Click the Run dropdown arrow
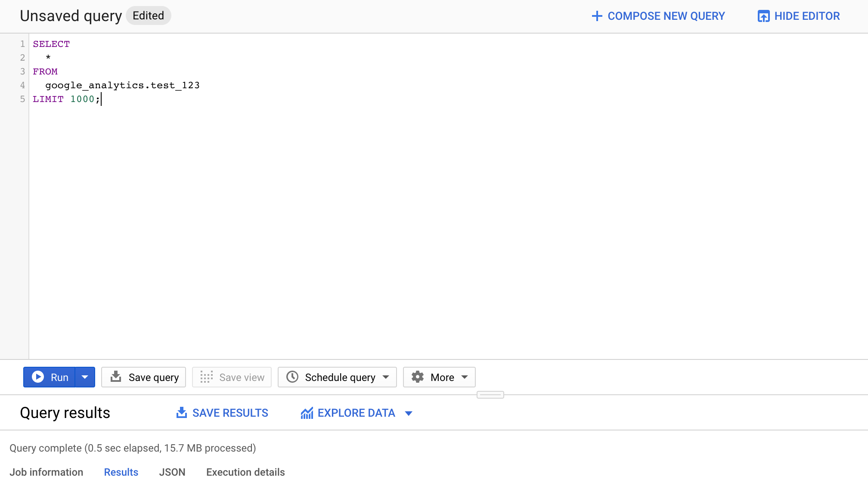This screenshot has width=868, height=483. click(x=85, y=377)
